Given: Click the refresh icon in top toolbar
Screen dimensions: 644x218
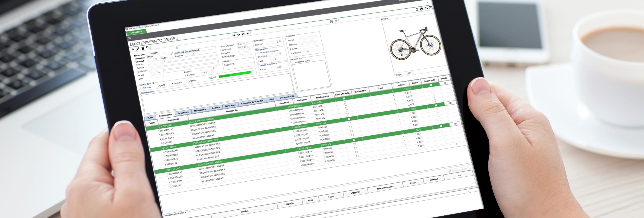Looking at the screenshot, I should [417, 9].
